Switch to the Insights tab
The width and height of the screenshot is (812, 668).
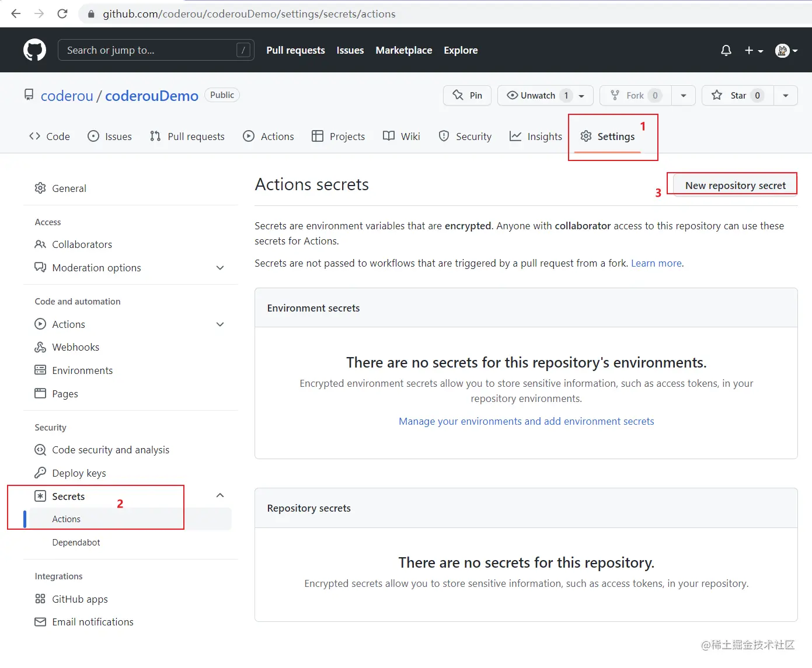coord(536,136)
